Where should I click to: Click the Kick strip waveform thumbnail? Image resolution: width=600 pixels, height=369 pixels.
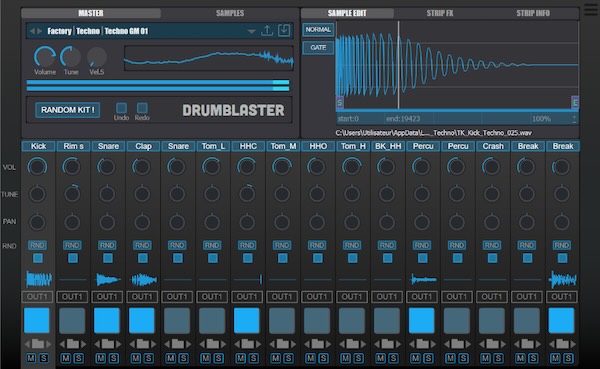(38, 279)
